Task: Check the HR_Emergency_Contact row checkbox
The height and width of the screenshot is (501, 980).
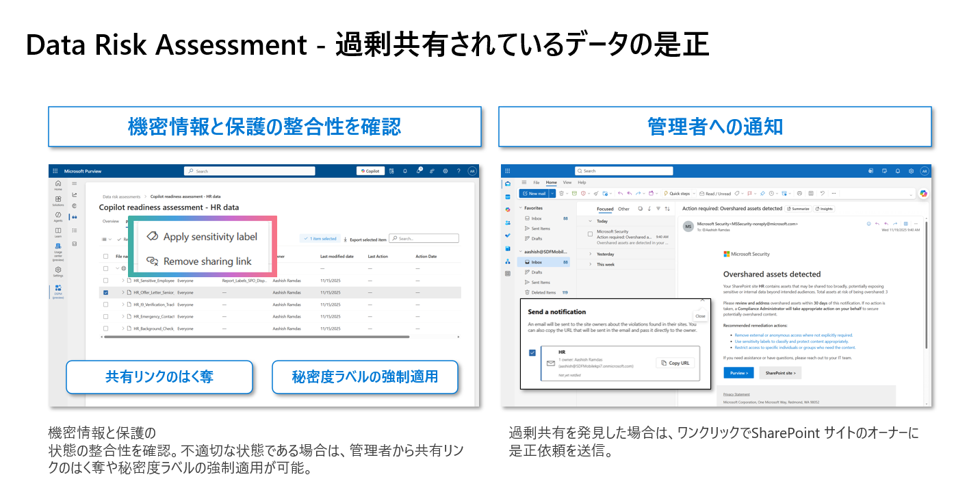Action: coord(105,317)
